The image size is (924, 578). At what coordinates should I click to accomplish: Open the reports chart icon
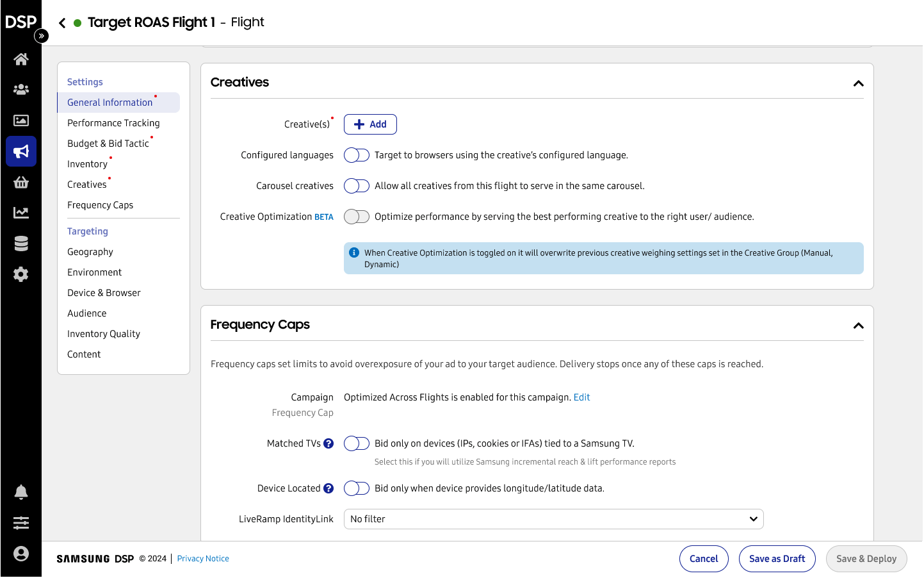(x=21, y=213)
